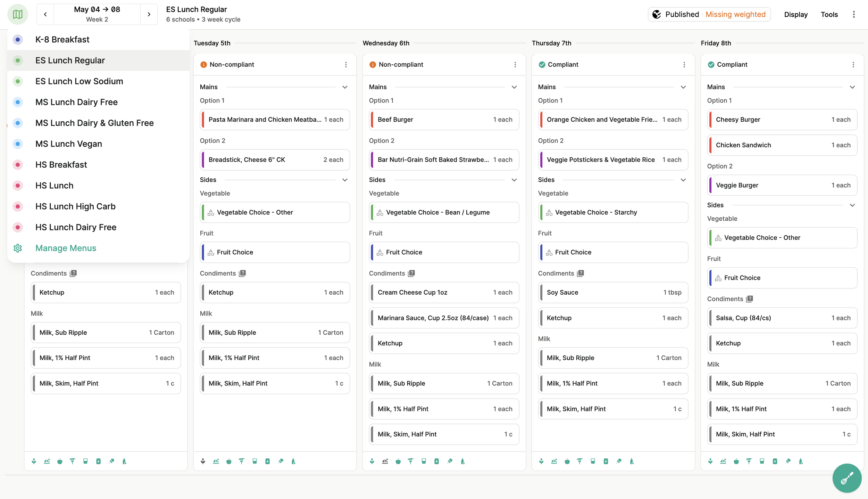Collapse Friday's Sides section chevron
Viewport: 868px width, 499px height.
click(x=852, y=205)
